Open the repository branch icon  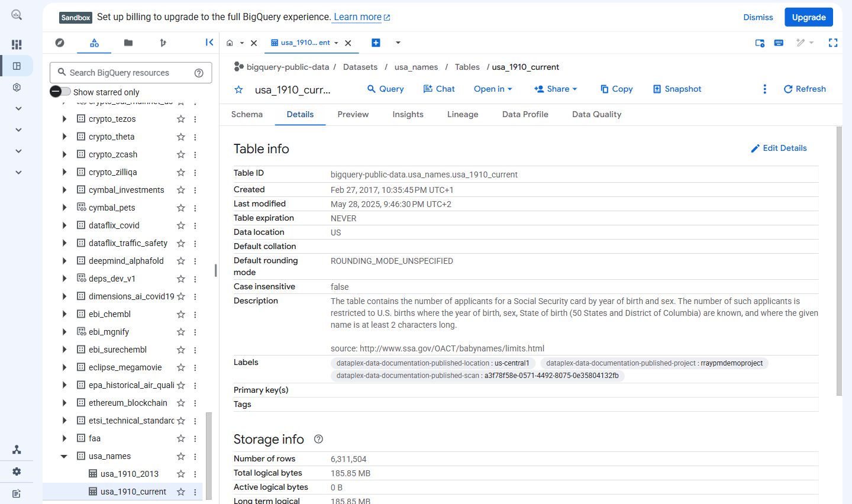point(163,43)
